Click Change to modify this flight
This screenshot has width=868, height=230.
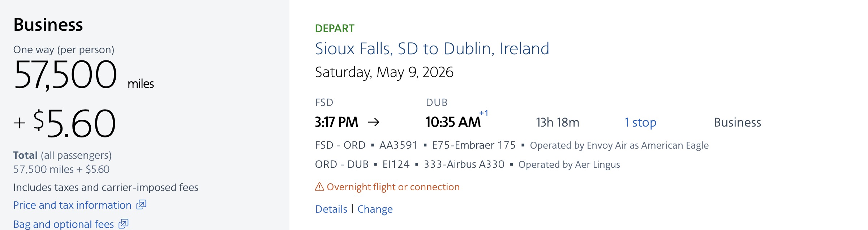point(375,209)
